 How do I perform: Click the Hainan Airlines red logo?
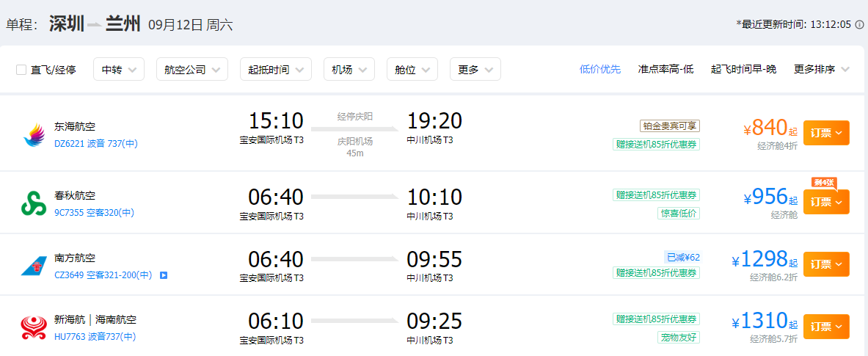pyautogui.click(x=34, y=328)
